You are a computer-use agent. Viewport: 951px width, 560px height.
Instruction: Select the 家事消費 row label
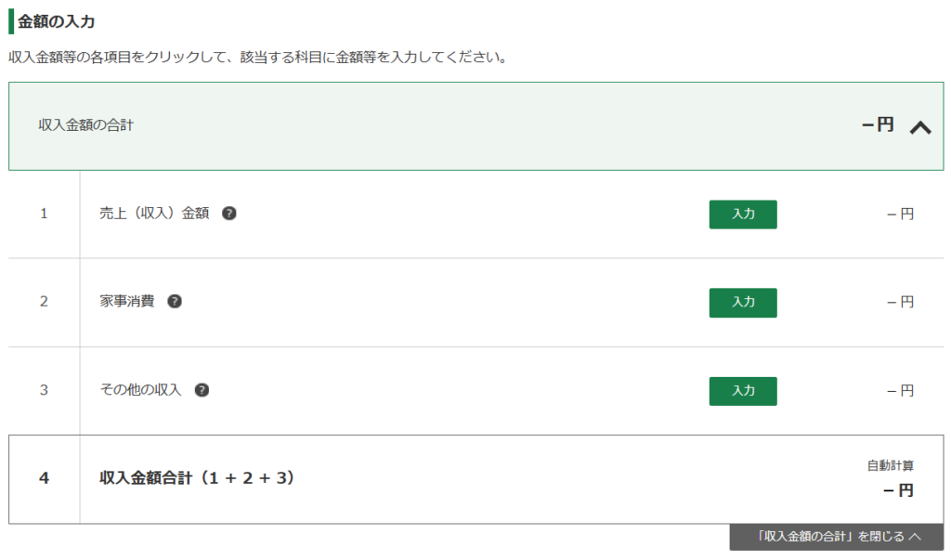click(127, 302)
